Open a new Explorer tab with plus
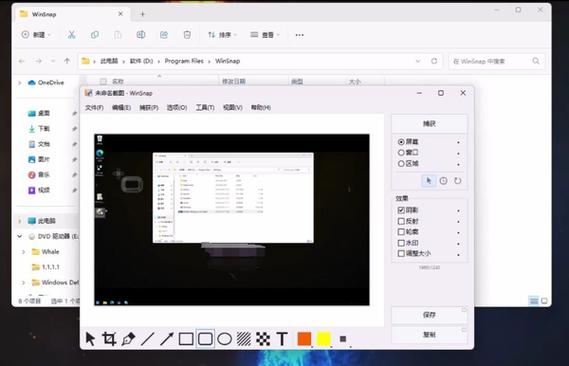The height and width of the screenshot is (366, 569). (143, 14)
